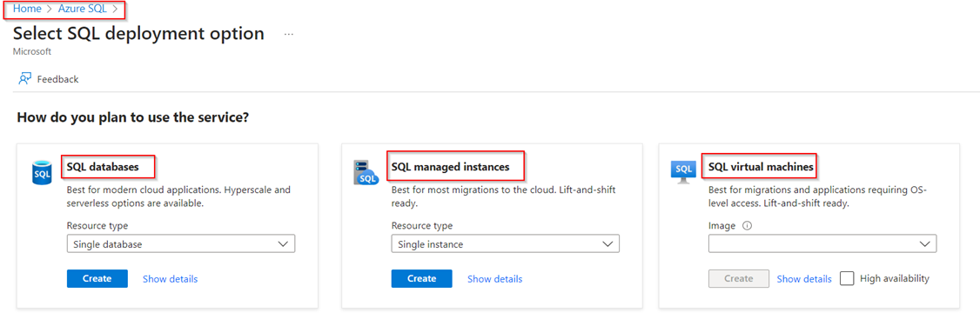The height and width of the screenshot is (326, 980).
Task: Open the ellipsis menu beside page title
Action: (288, 35)
